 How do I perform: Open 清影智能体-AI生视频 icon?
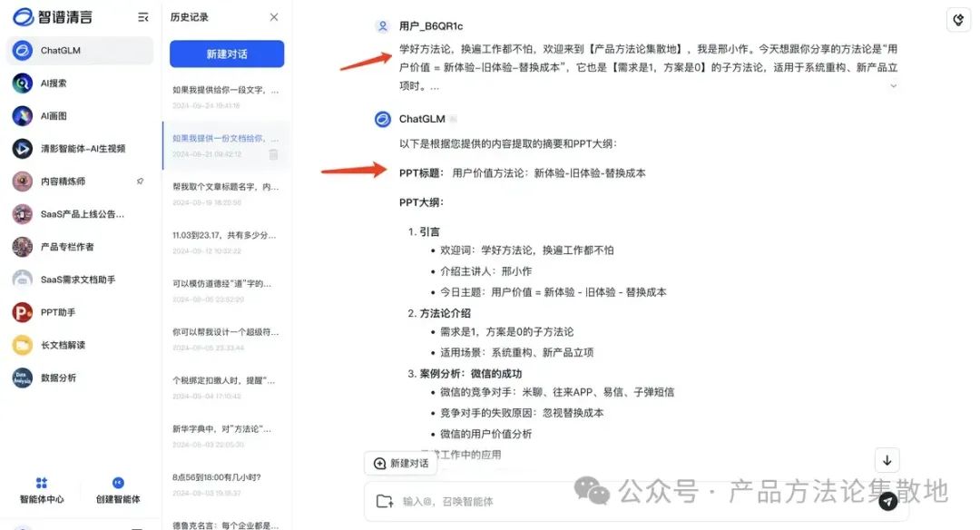23,148
